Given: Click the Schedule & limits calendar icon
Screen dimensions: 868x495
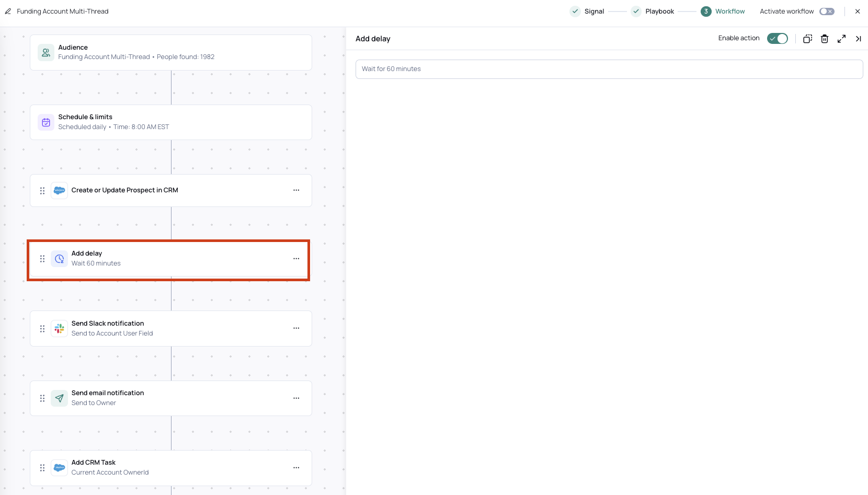Looking at the screenshot, I should tap(46, 122).
